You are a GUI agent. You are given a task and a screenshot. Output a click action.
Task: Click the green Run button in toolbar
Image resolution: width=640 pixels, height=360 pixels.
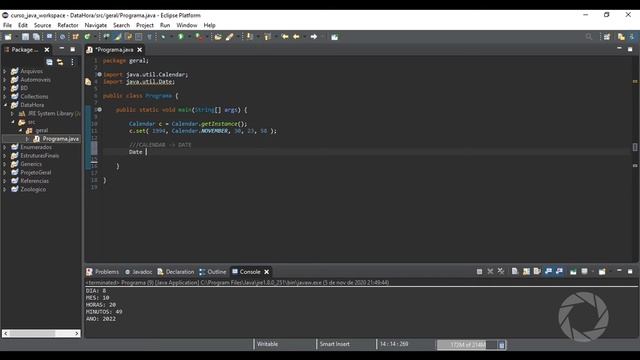pyautogui.click(x=181, y=37)
